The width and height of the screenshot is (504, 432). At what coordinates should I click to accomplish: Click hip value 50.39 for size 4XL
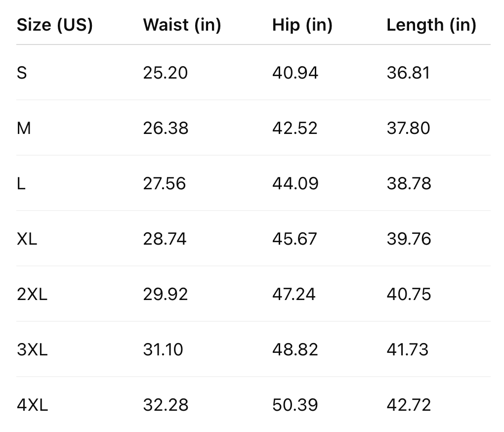pyautogui.click(x=295, y=405)
